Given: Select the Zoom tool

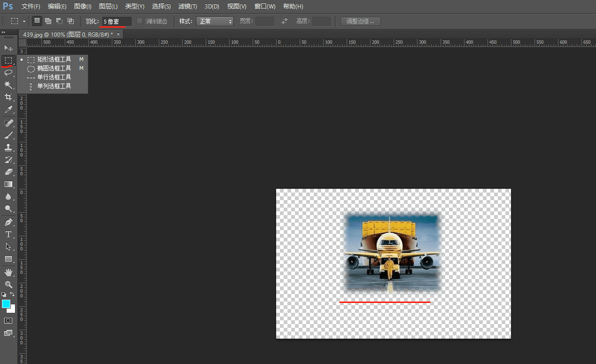Looking at the screenshot, I should tap(8, 285).
